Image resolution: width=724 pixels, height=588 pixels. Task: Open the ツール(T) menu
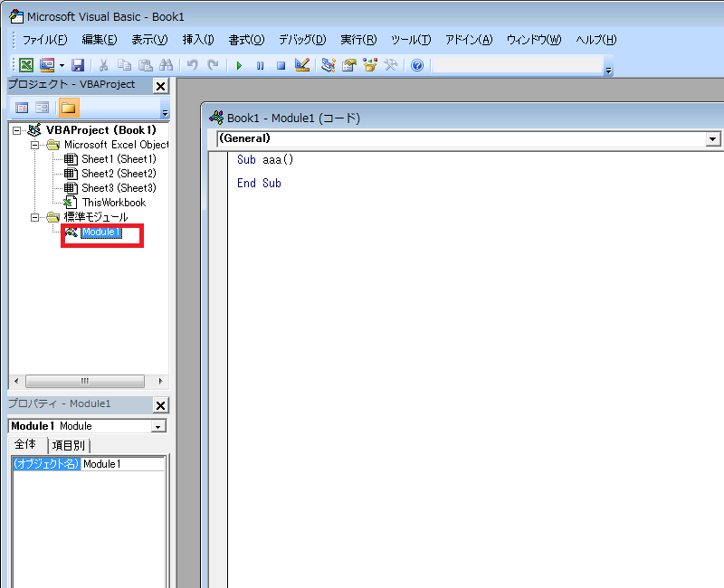411,40
